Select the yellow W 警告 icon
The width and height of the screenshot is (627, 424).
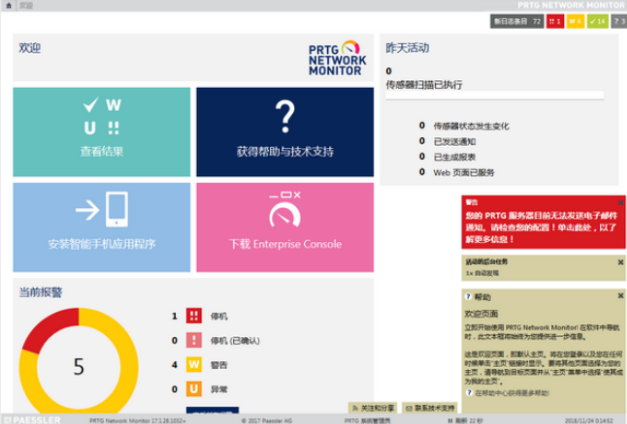[x=194, y=365]
